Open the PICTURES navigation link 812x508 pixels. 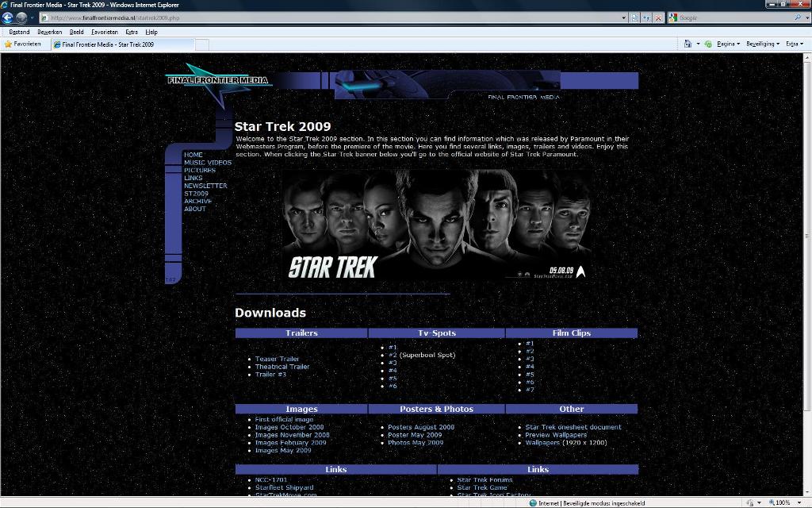tap(199, 171)
